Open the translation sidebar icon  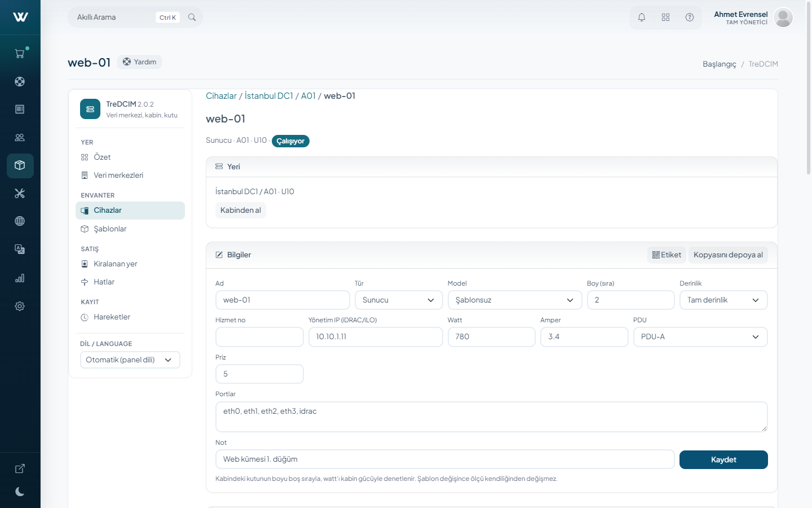click(x=20, y=249)
